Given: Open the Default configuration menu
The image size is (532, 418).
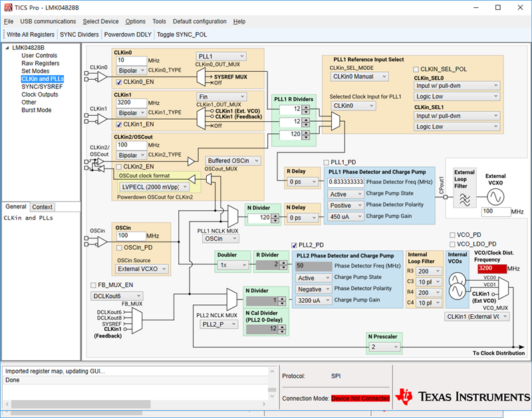Looking at the screenshot, I should 199,21.
